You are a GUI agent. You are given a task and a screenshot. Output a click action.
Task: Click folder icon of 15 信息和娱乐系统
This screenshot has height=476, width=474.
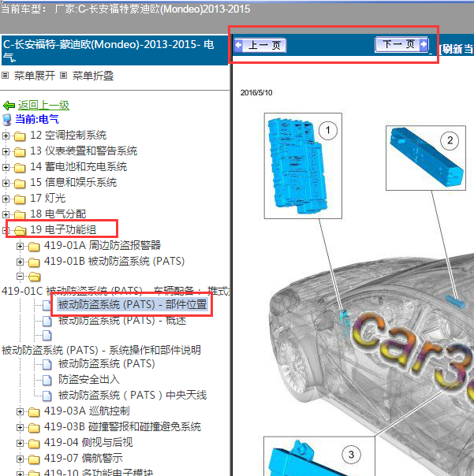[x=20, y=184]
